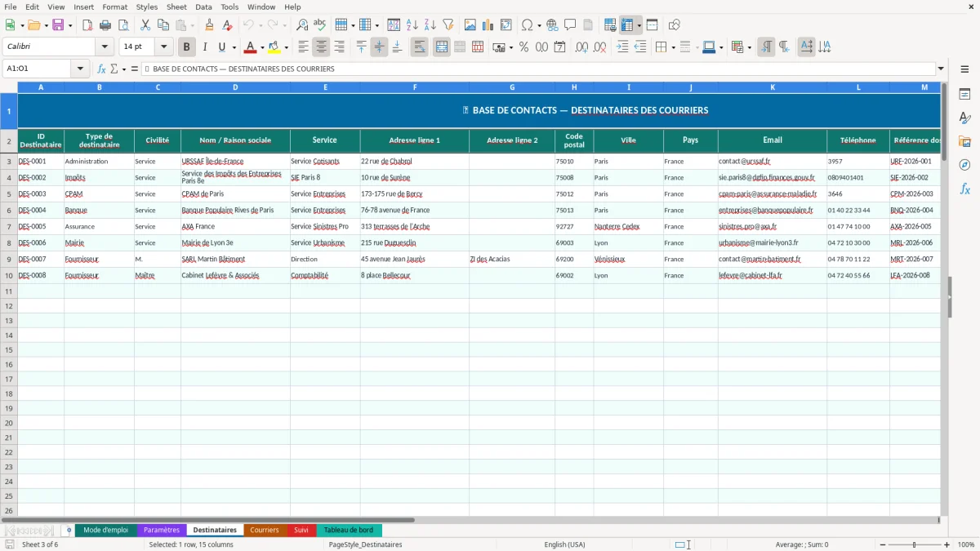
Task: Expand the background color dropdown arrow
Action: coord(286,47)
